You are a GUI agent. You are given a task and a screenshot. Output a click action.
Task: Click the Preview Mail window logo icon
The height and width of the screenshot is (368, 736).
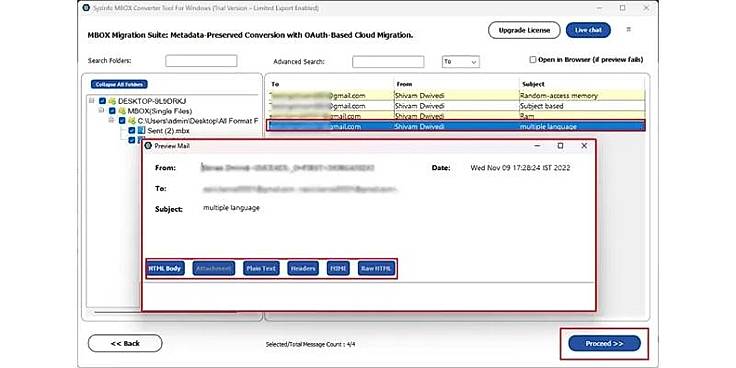[149, 146]
